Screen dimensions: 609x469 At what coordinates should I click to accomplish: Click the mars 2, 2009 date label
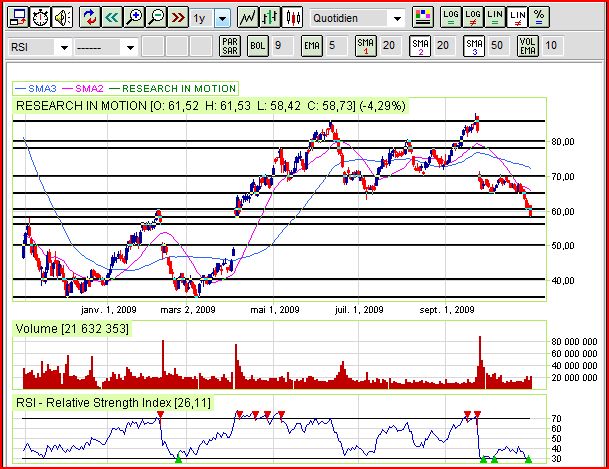(188, 310)
